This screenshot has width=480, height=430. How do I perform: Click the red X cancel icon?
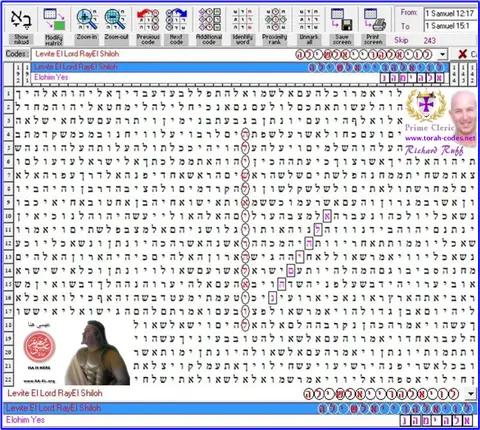click(463, 54)
